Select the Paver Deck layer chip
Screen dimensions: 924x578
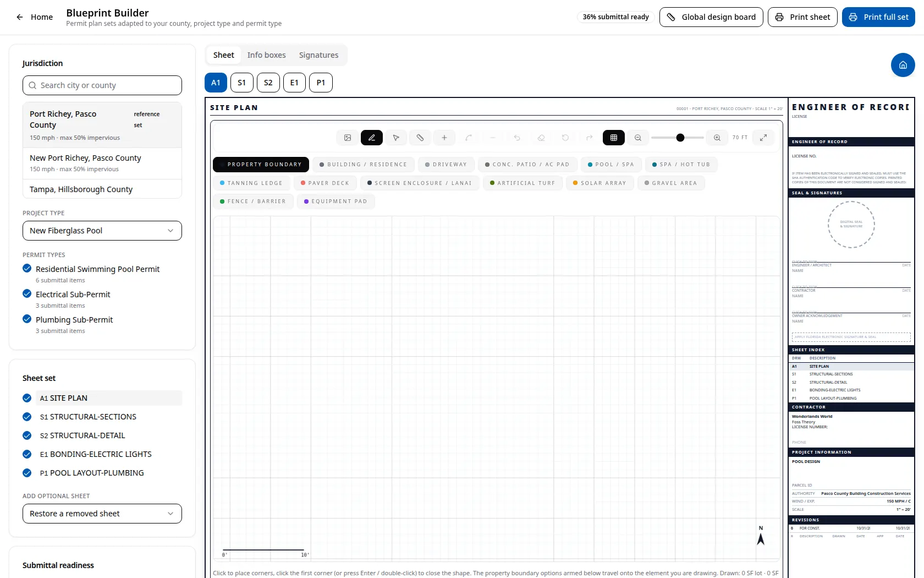pyautogui.click(x=325, y=183)
